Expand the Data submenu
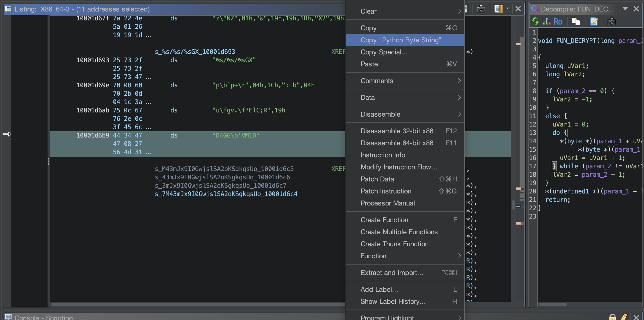Viewport: 644px width, 320px height. tap(405, 98)
